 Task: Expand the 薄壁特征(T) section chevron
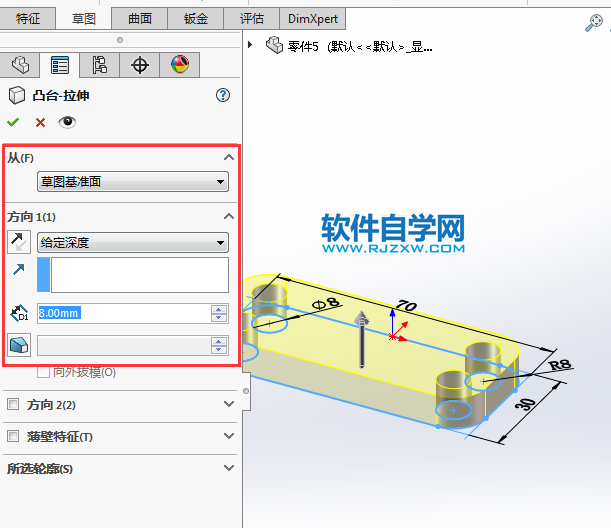229,436
